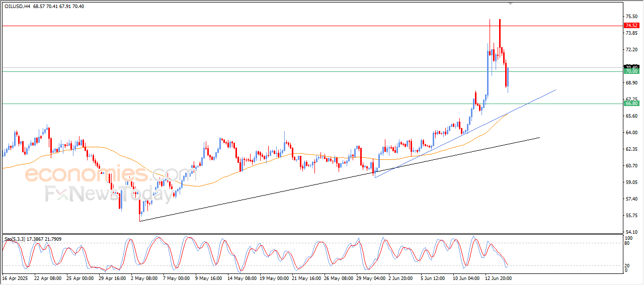The image size is (644, 285).
Task: Click the 59.05 price axis label
Action: 632,182
